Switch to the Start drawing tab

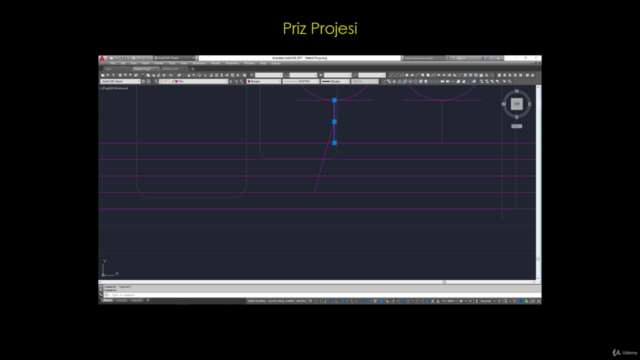coord(109,69)
